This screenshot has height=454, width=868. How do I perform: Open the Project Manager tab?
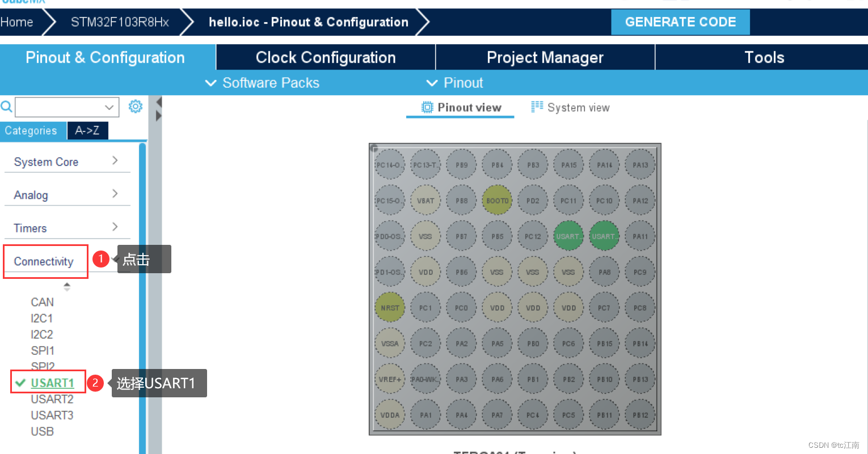545,57
